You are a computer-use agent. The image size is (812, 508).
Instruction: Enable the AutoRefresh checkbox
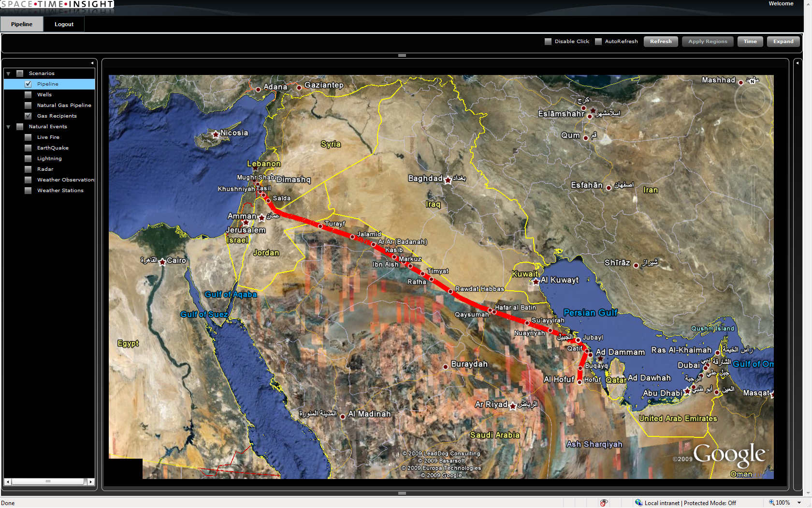pyautogui.click(x=598, y=42)
